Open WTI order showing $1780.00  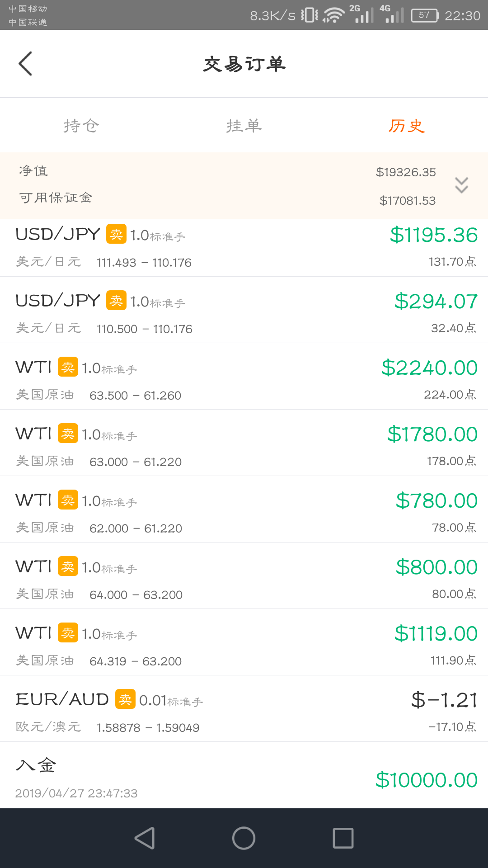pyautogui.click(x=244, y=443)
